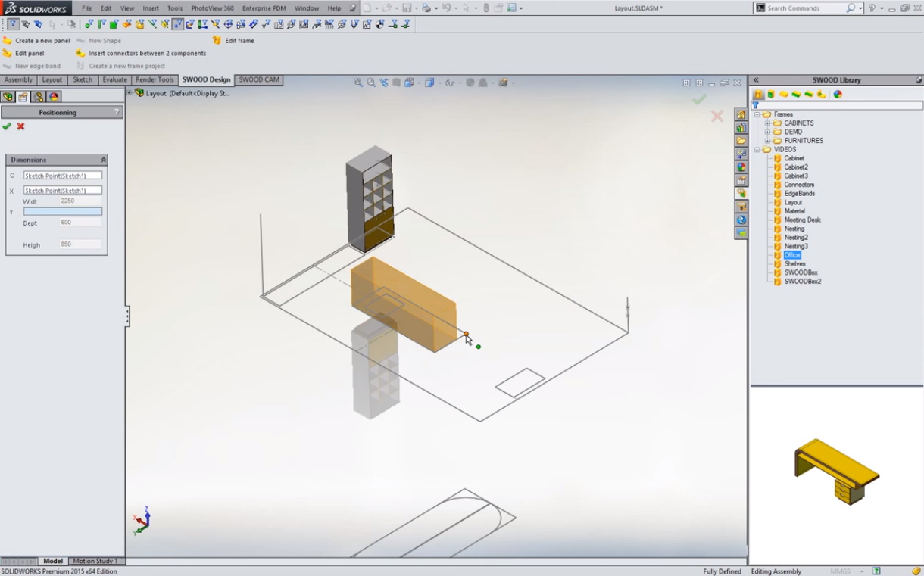Click the Y selection input field
Viewport: 924px width, 576px height.
point(63,212)
